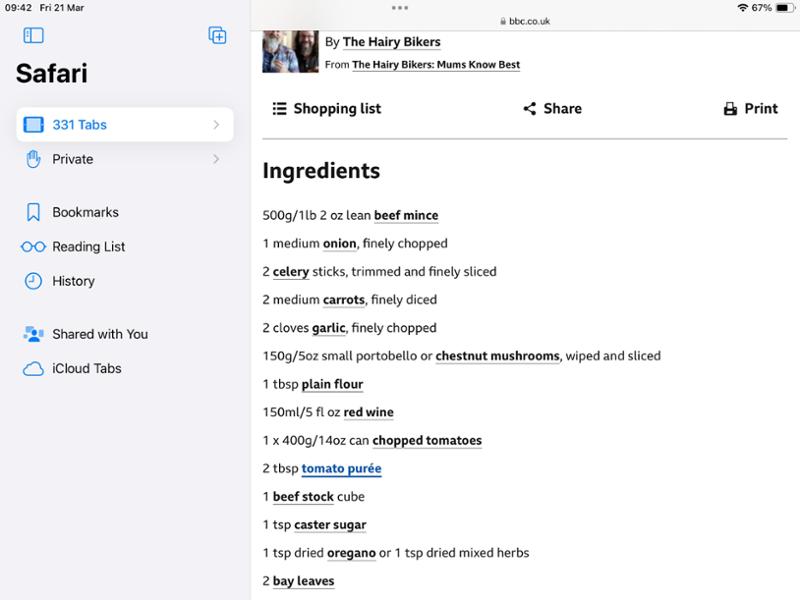Follow the chestnut mushrooms link
800x600 pixels.
click(497, 356)
